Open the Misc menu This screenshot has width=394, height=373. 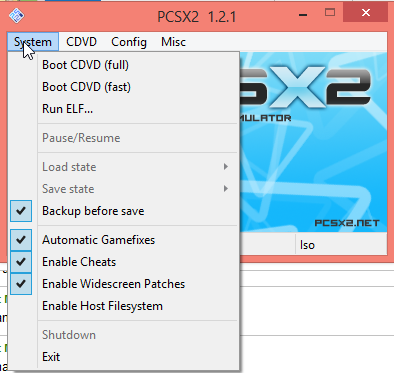point(173,42)
